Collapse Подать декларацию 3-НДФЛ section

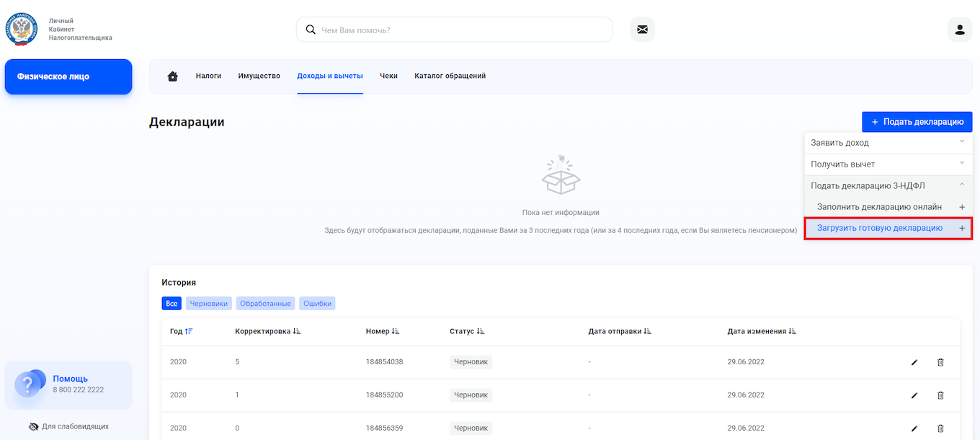888,186
